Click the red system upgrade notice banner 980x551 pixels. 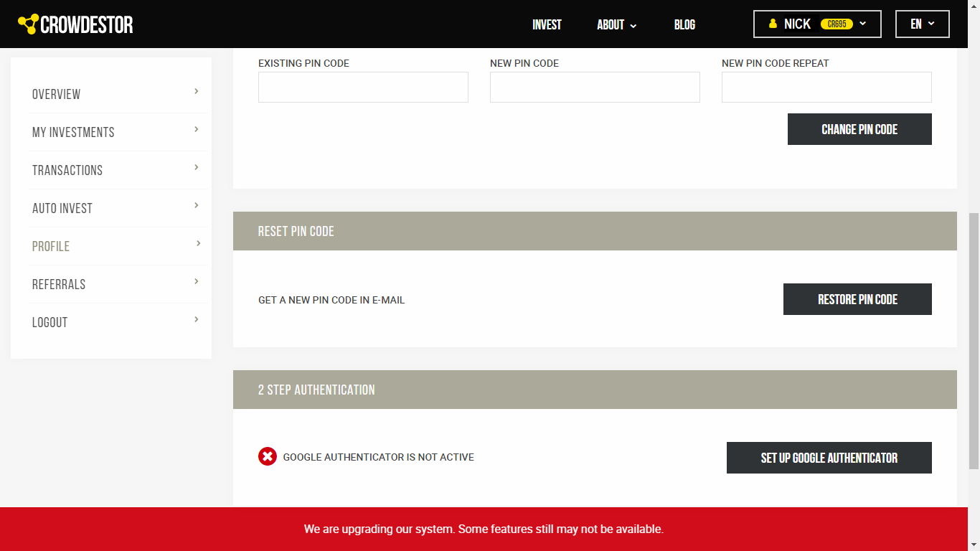(x=484, y=529)
